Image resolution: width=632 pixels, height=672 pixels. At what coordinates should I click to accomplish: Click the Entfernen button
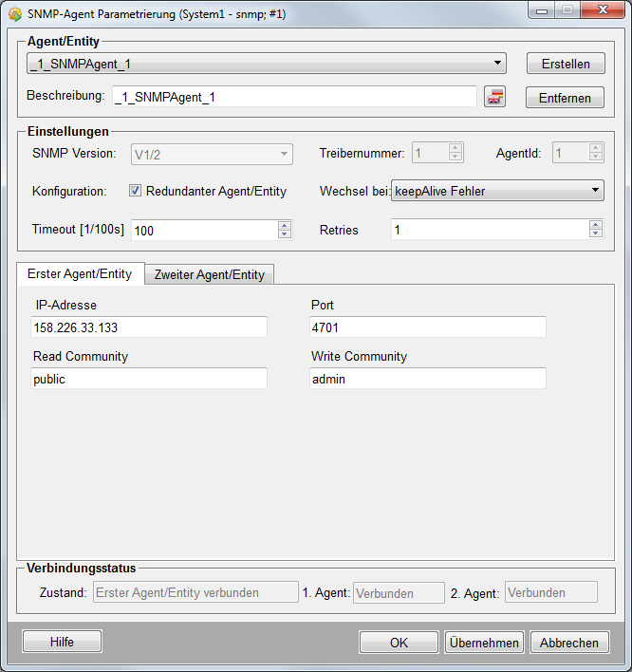pyautogui.click(x=565, y=98)
